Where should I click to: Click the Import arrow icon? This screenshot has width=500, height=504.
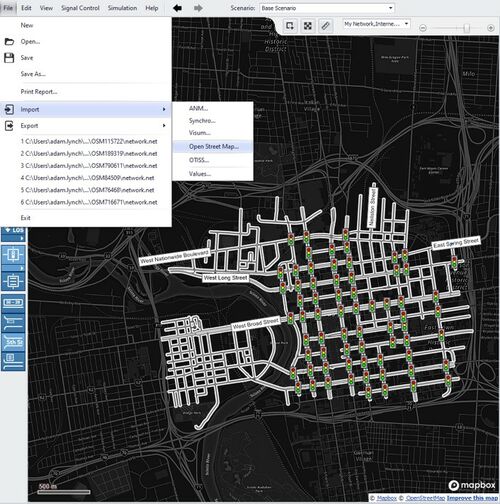9,109
